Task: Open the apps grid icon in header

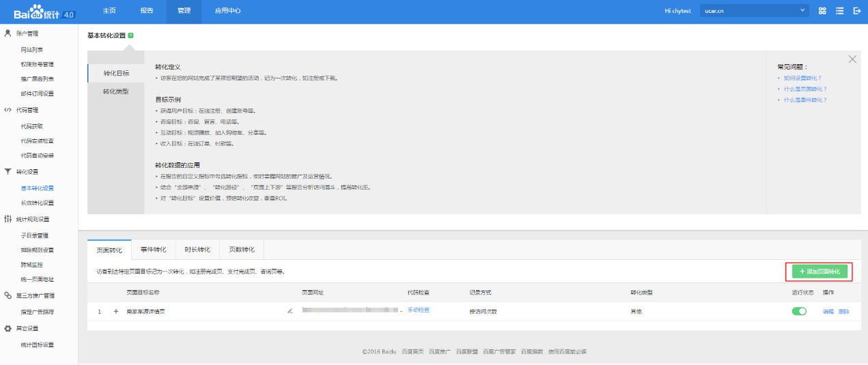Action: (x=822, y=11)
